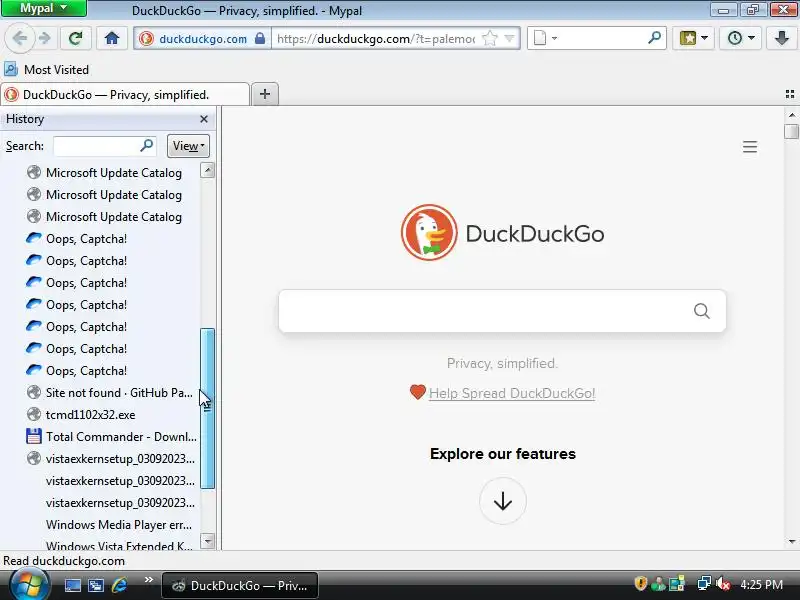
Task: Launch Internet Explorer from quick launch
Action: pyautogui.click(x=119, y=585)
